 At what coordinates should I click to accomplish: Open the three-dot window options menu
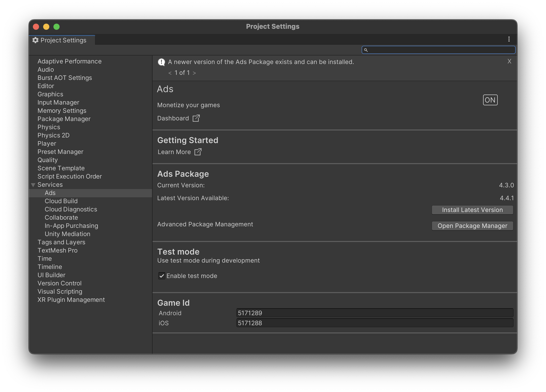pos(509,39)
